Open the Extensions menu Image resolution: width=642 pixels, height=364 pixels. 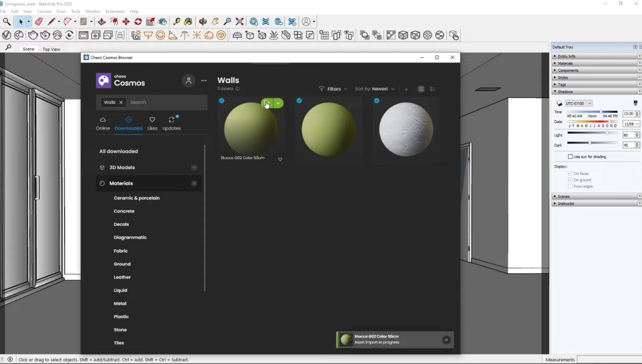pos(114,11)
